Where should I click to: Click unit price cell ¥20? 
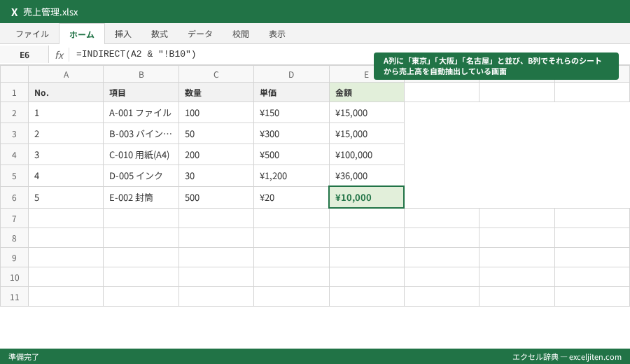click(291, 197)
